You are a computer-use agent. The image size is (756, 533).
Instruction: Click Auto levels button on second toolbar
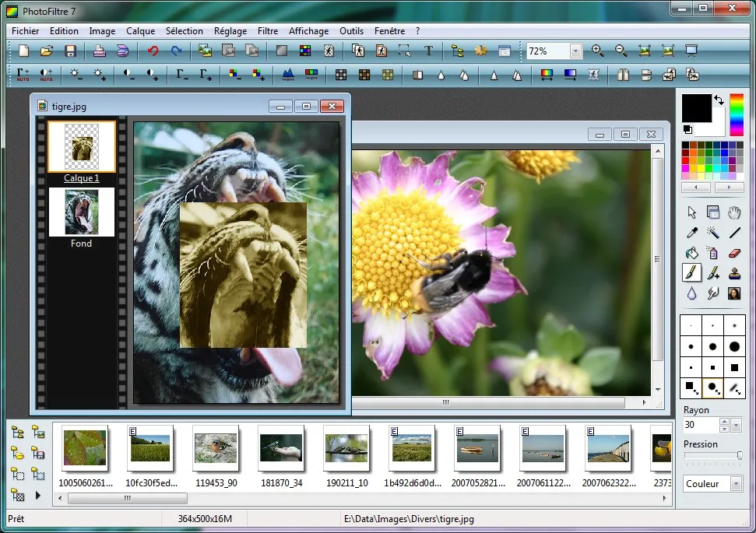[x=21, y=74]
